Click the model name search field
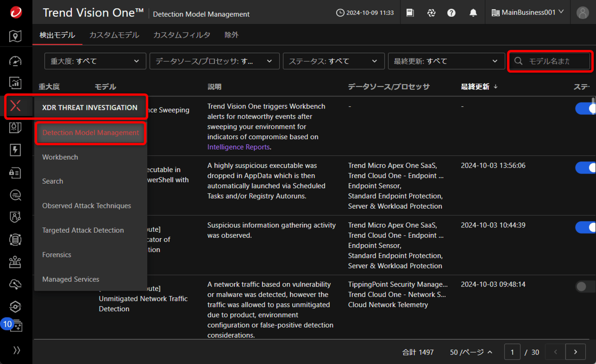 (550, 61)
